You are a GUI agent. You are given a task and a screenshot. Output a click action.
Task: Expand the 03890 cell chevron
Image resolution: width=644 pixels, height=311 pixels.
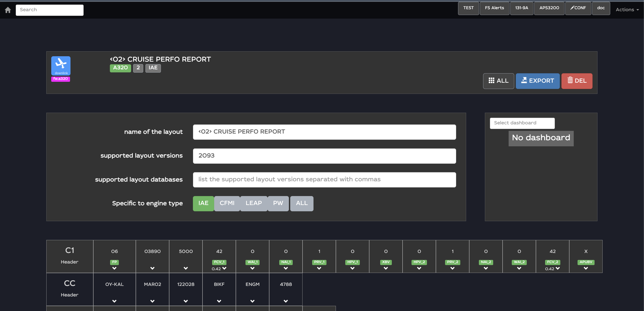152,268
